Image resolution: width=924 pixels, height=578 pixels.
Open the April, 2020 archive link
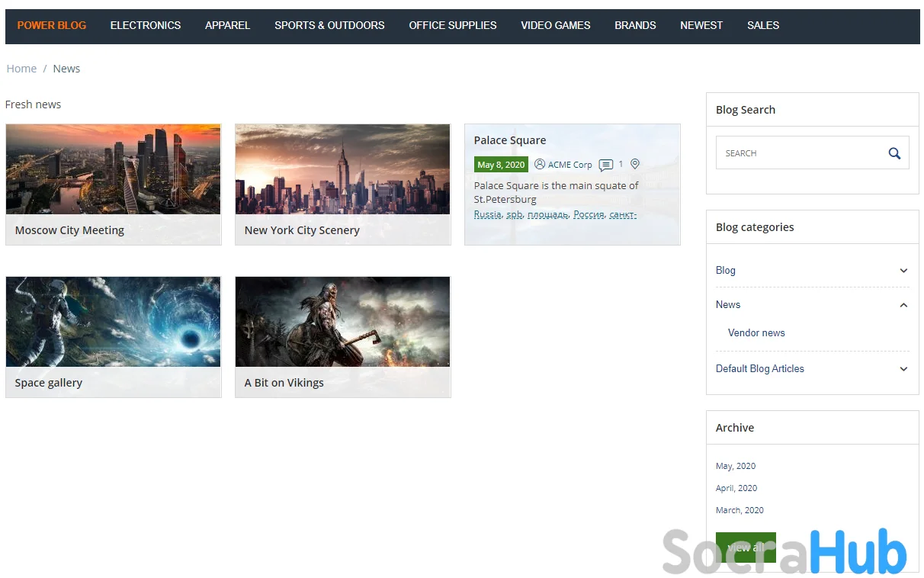pyautogui.click(x=736, y=488)
